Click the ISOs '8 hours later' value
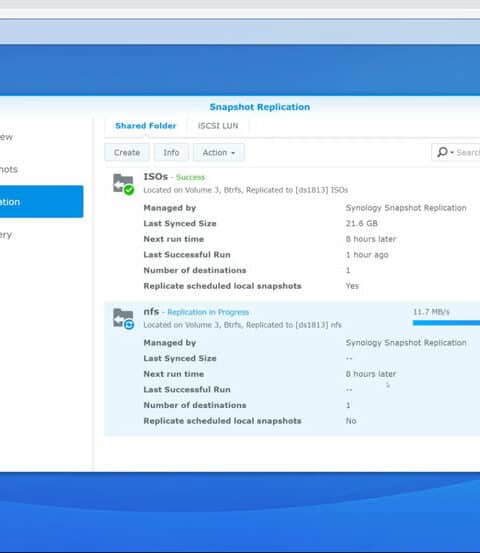The width and height of the screenshot is (480, 553). pos(371,239)
